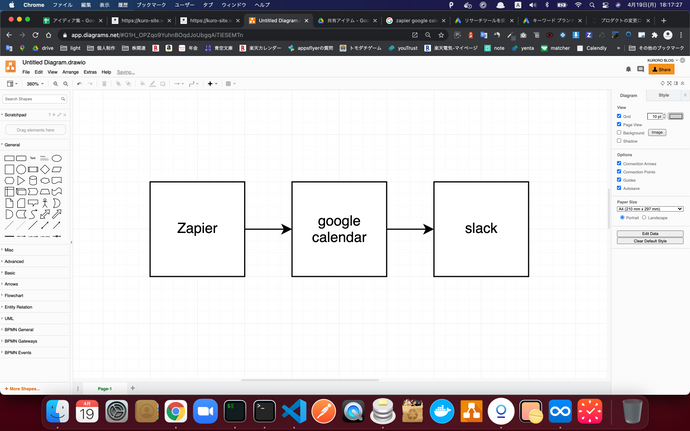Select the square shape in General palette
The height and width of the screenshot is (431, 690).
click(x=9, y=169)
